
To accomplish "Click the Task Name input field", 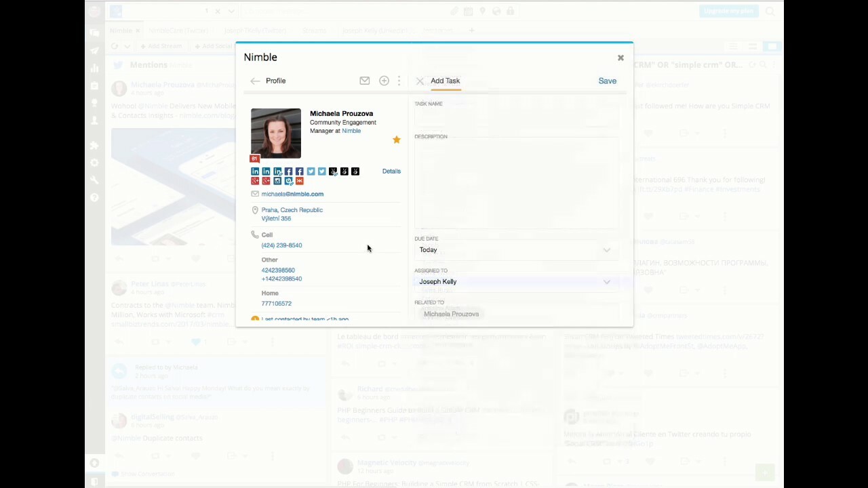I will (x=515, y=117).
